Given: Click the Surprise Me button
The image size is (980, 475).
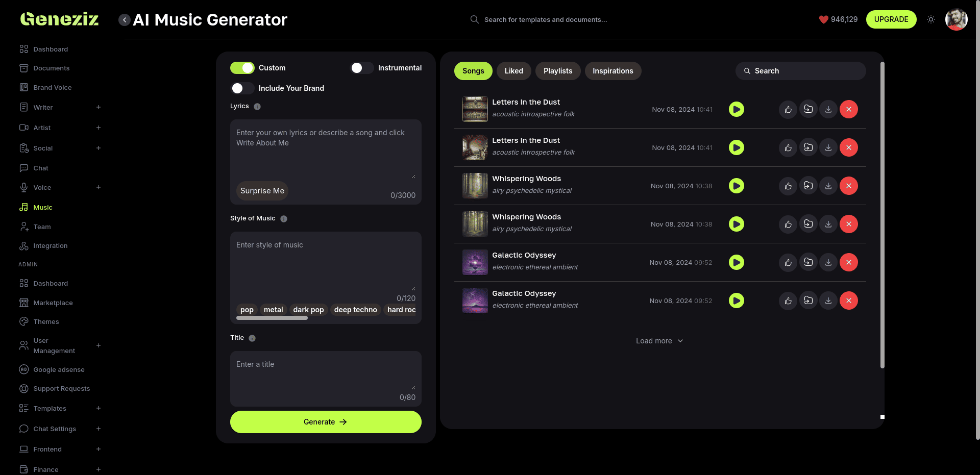Looking at the screenshot, I should [x=262, y=191].
